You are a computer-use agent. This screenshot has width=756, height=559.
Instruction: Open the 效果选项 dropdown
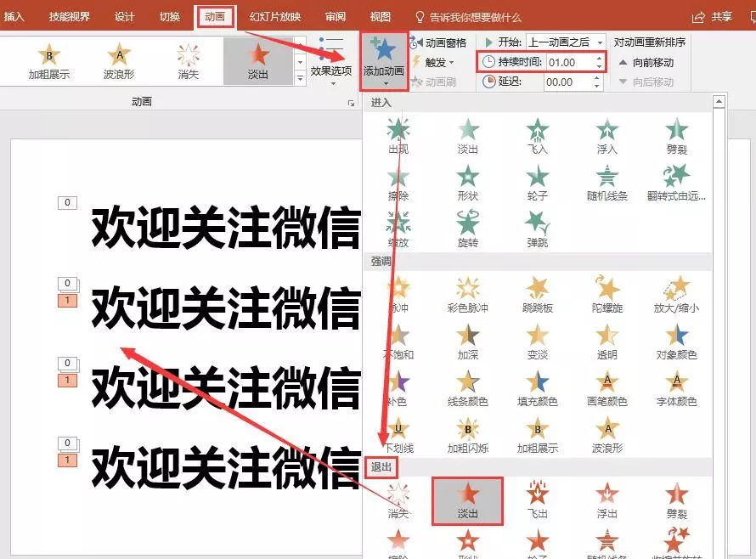(331, 62)
